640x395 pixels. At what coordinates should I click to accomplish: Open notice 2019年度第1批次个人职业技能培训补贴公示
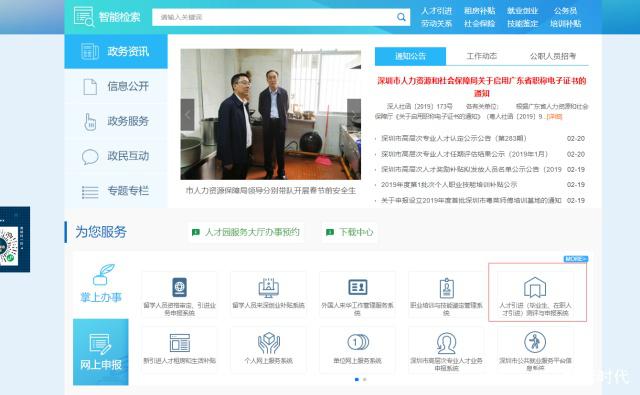[449, 185]
